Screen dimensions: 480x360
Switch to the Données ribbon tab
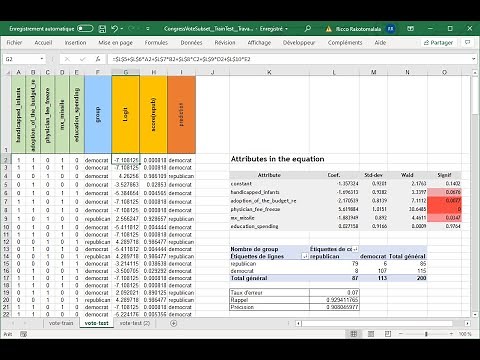pos(191,43)
